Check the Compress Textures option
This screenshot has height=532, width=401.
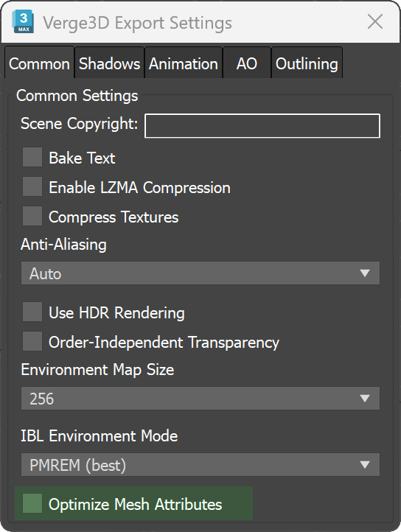(x=32, y=216)
